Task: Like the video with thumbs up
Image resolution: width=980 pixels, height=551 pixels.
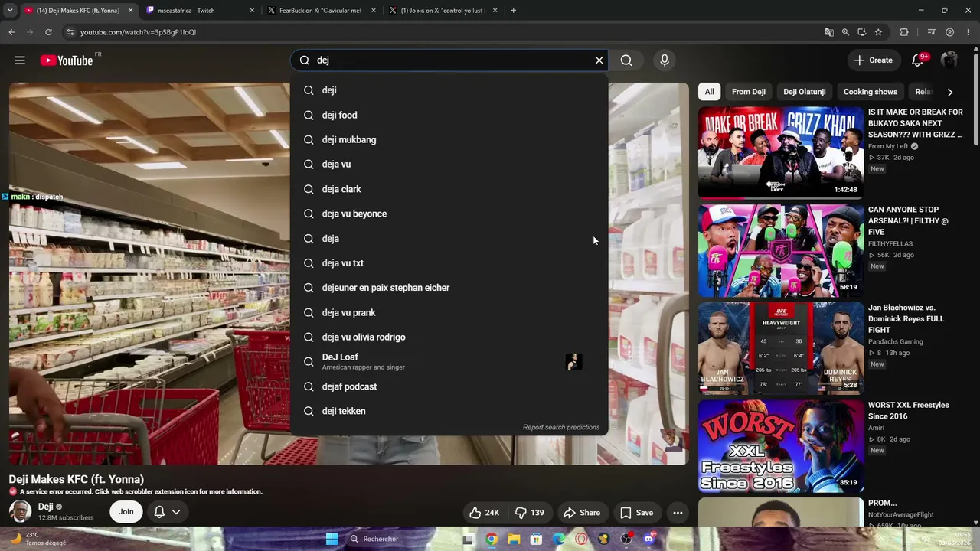Action: point(485,513)
